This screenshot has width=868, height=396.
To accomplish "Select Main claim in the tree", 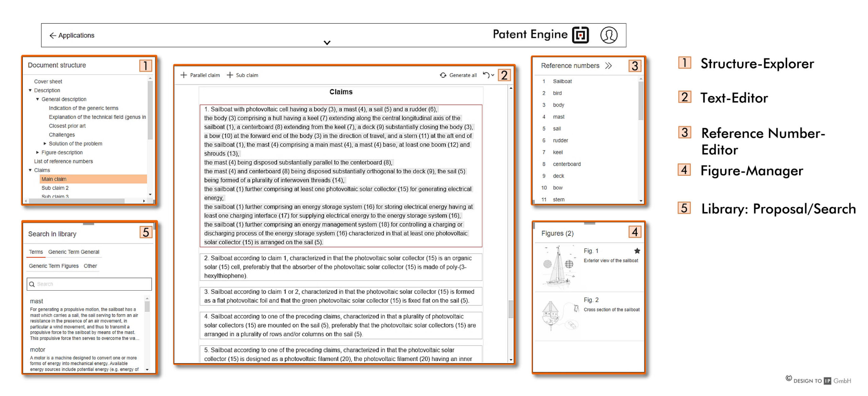I will point(93,179).
